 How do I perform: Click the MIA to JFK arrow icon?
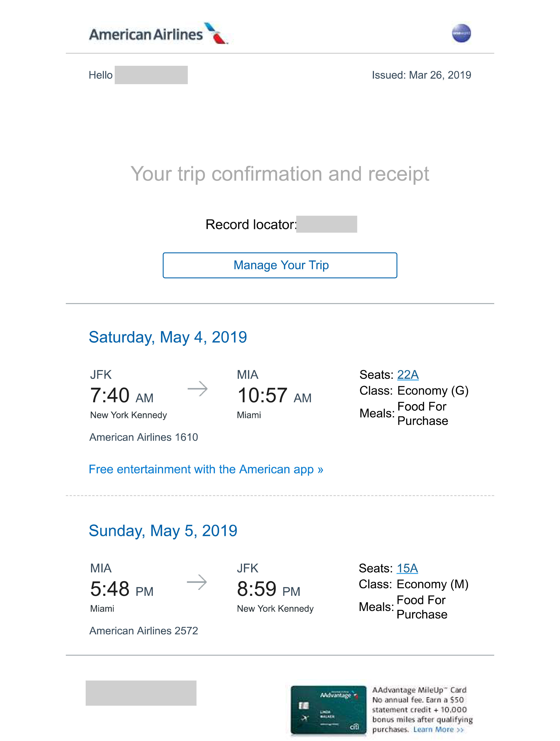point(197,582)
